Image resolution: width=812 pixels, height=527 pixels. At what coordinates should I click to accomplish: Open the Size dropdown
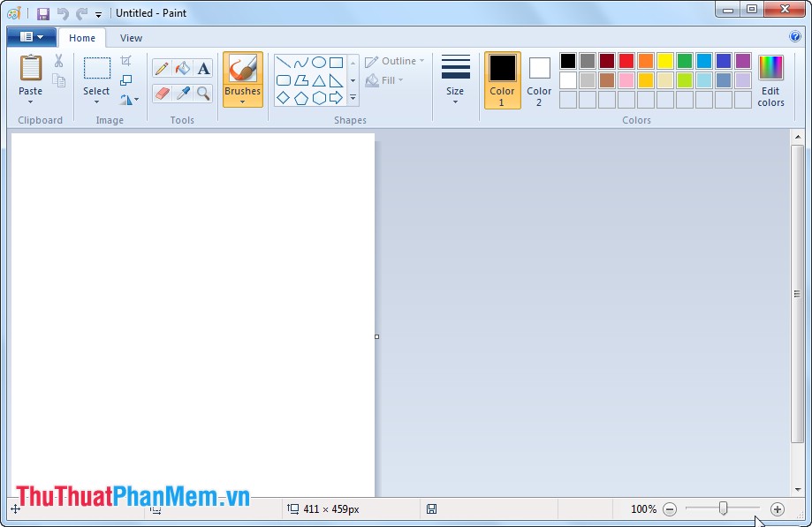click(455, 79)
